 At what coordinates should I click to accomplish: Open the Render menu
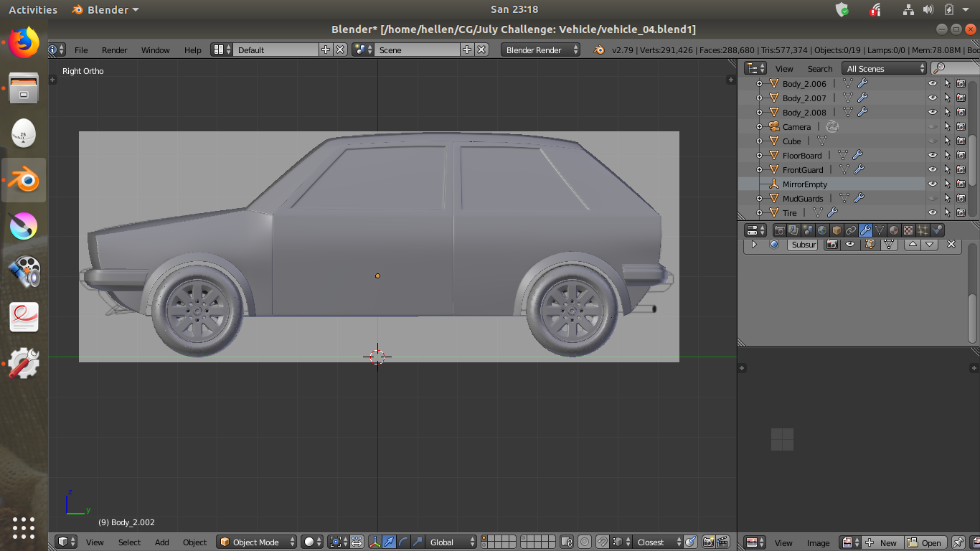click(x=114, y=50)
